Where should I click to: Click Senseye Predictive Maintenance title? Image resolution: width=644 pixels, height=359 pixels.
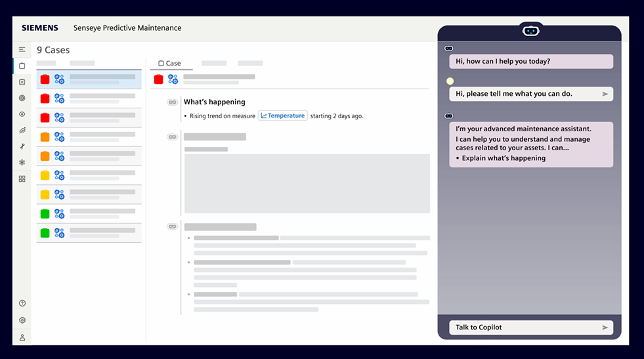127,28
